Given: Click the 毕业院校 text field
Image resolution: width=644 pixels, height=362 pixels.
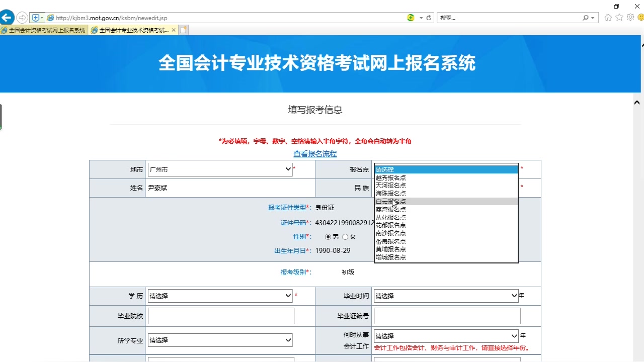Looking at the screenshot, I should tap(221, 316).
